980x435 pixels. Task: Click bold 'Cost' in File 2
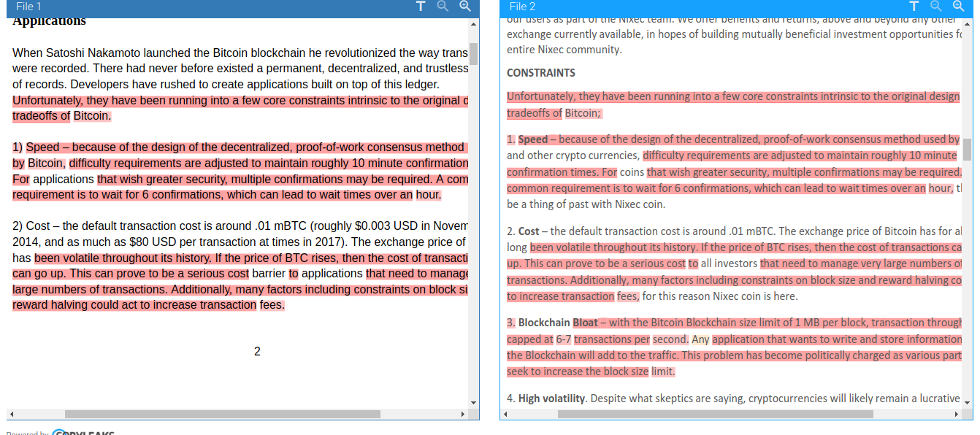(x=528, y=231)
